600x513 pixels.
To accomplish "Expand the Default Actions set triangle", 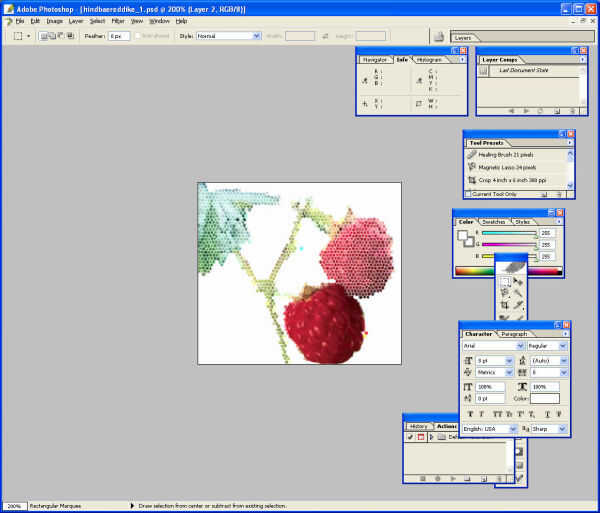I will pos(432,437).
